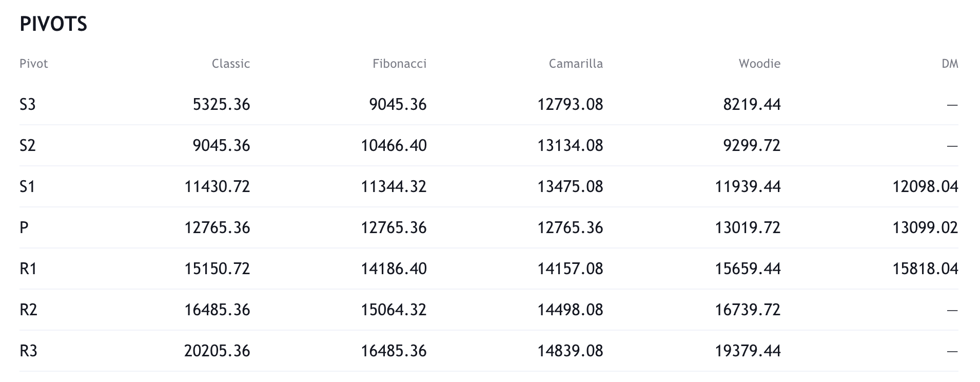Select Woodie R3 value 19379.44
Screen dimensions: 980x382
[748, 351]
